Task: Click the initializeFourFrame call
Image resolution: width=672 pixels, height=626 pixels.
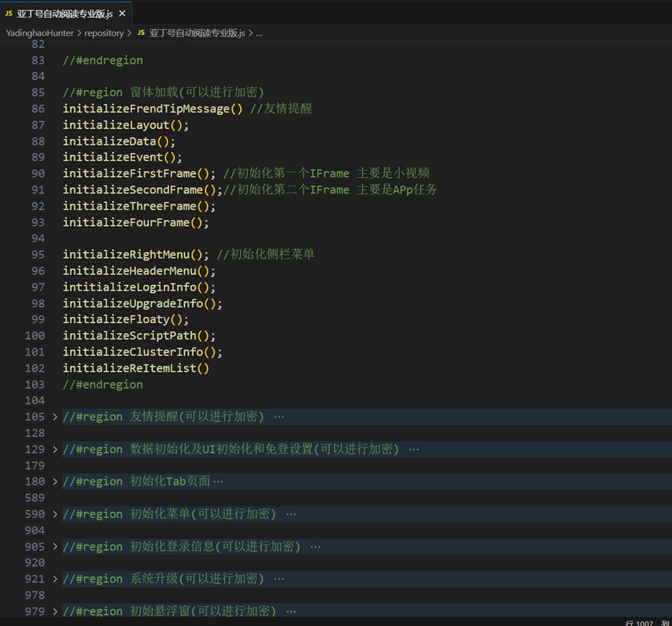Action: tap(136, 222)
